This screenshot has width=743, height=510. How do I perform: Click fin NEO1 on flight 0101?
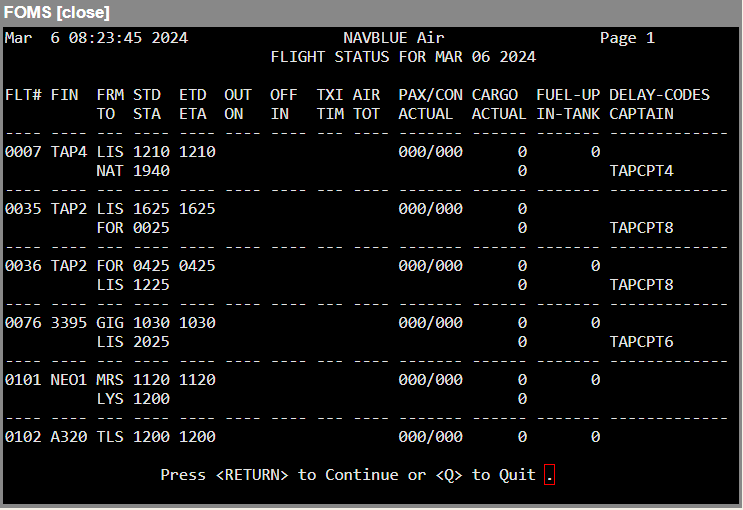(x=69, y=380)
